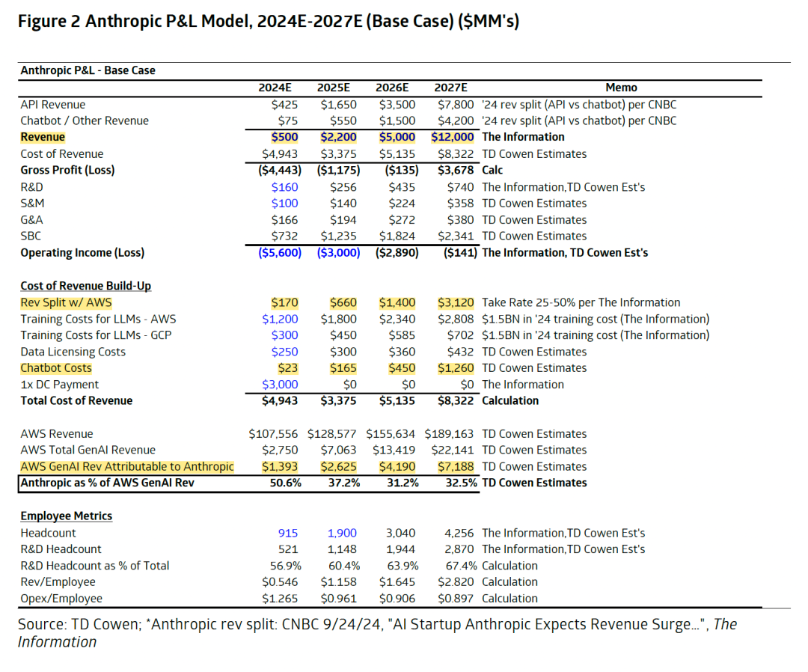Click the Figure 2 main title
The height and width of the screenshot is (672, 808).
(x=269, y=21)
